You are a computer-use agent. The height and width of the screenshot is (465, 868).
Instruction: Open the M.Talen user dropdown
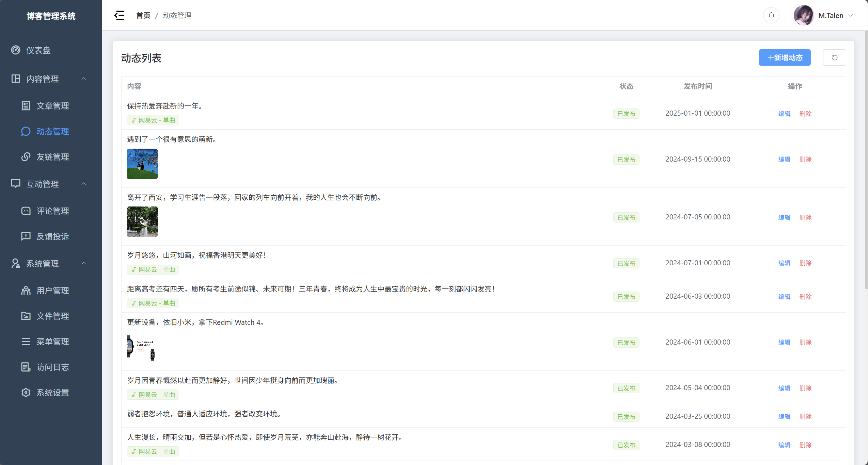(x=831, y=15)
